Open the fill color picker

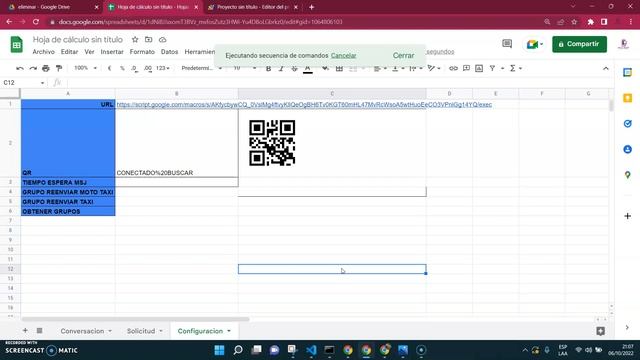(325, 69)
